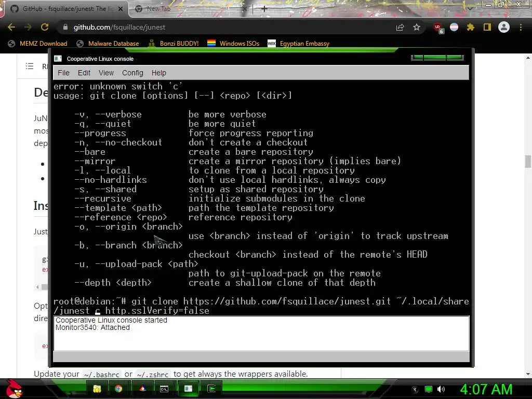Open File Explorer from the taskbar

(97, 389)
